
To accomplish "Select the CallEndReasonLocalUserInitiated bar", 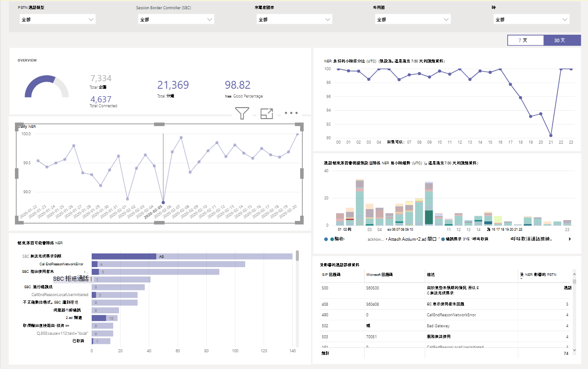I will coord(115,295).
